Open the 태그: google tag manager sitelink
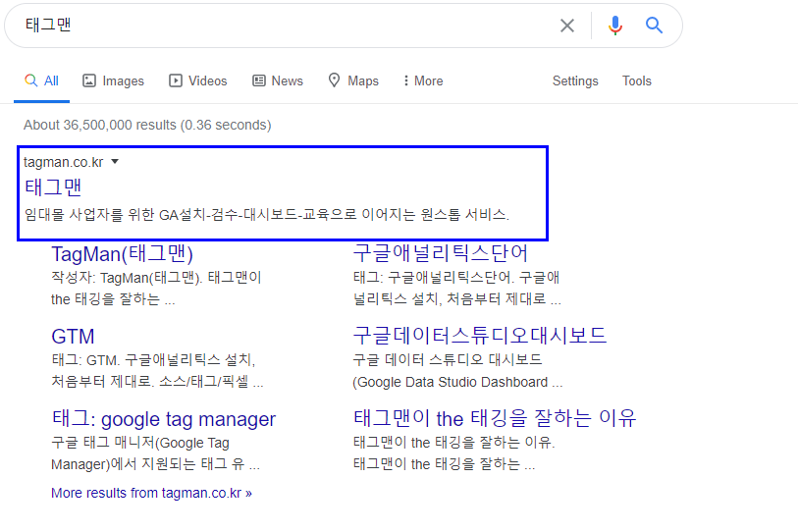 (x=163, y=419)
